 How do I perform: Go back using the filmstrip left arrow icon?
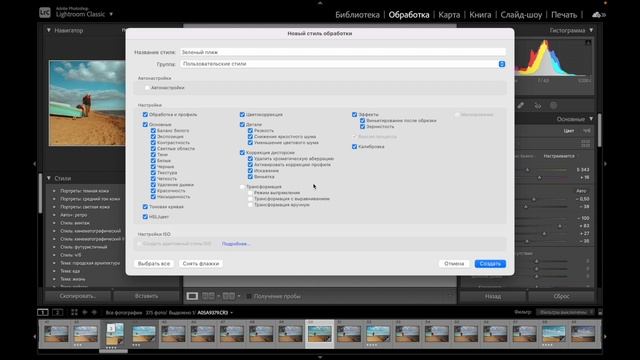[x=85, y=312]
